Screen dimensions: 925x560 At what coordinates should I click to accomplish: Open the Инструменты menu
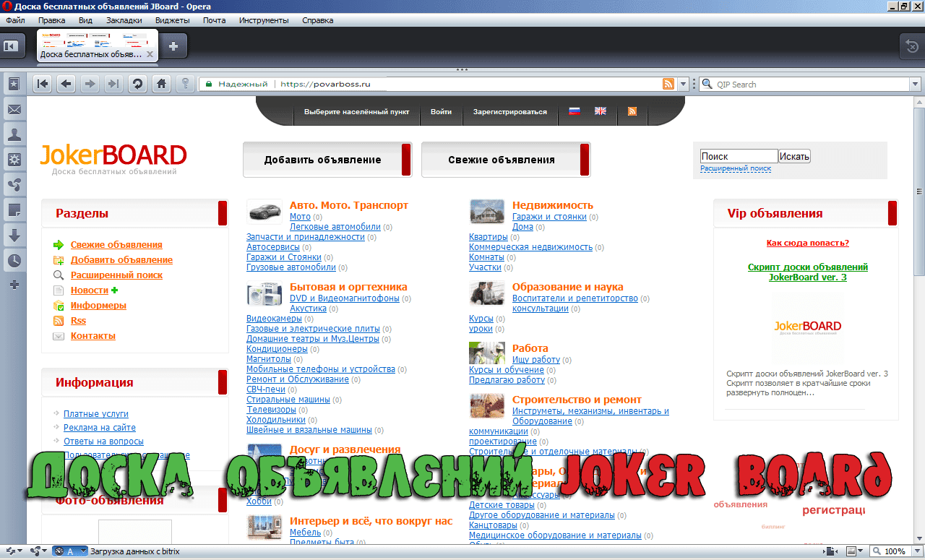[x=264, y=20]
